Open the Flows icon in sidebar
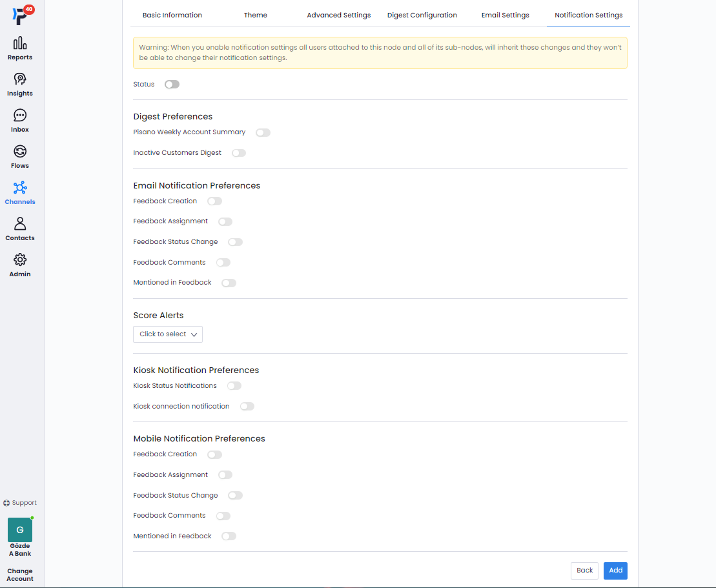Screen dimensions: 716x588 point(20,152)
